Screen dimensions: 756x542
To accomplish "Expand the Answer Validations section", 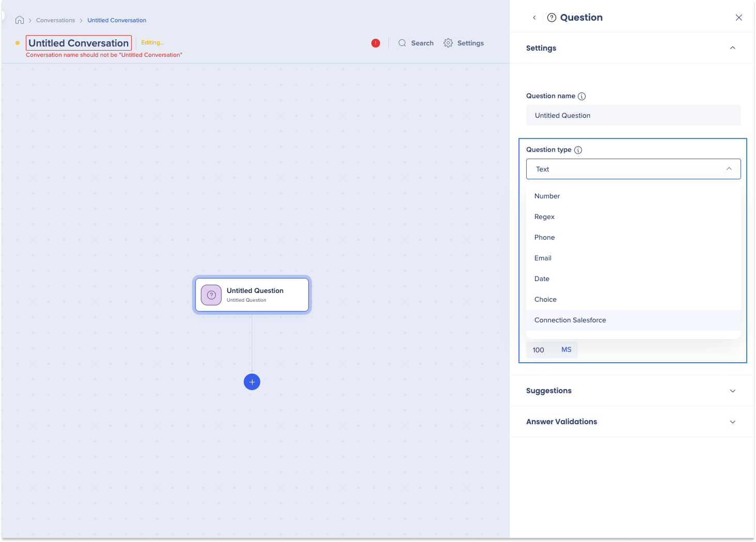I will 732,422.
